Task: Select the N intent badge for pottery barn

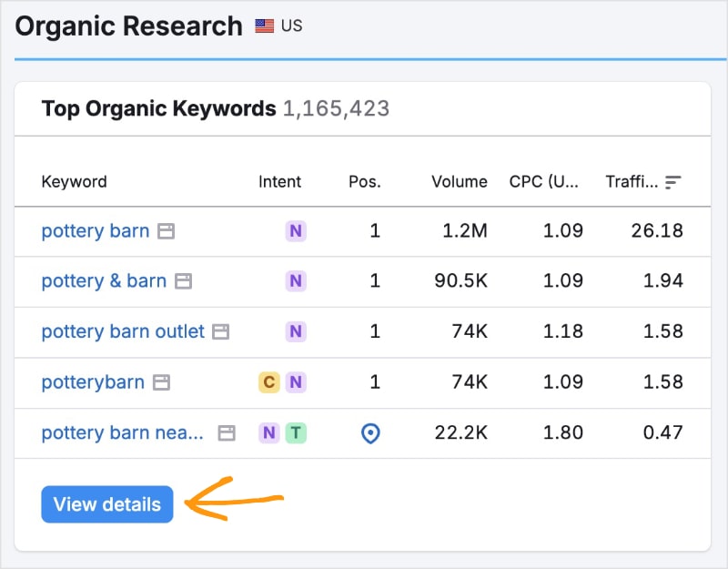Action: [295, 231]
